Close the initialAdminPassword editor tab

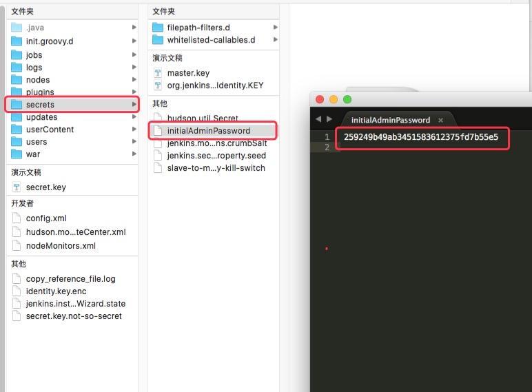(440, 120)
